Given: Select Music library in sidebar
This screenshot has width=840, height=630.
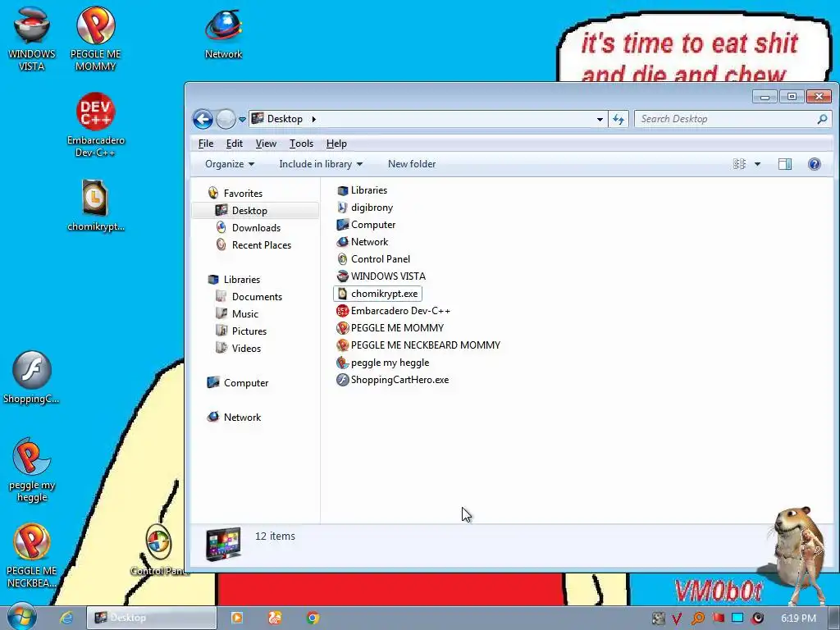Looking at the screenshot, I should click(237, 314).
